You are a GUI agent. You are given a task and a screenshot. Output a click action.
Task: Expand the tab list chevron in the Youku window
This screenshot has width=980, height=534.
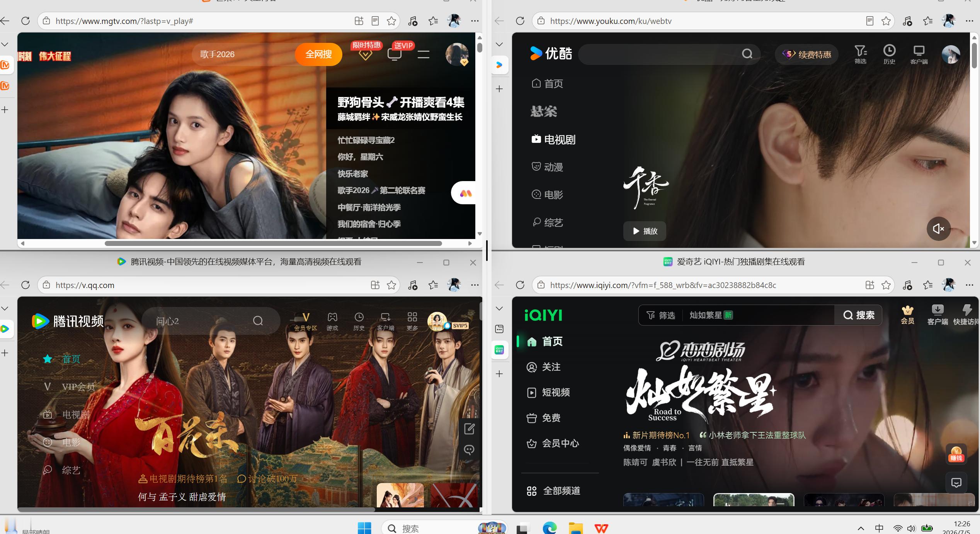pyautogui.click(x=499, y=44)
